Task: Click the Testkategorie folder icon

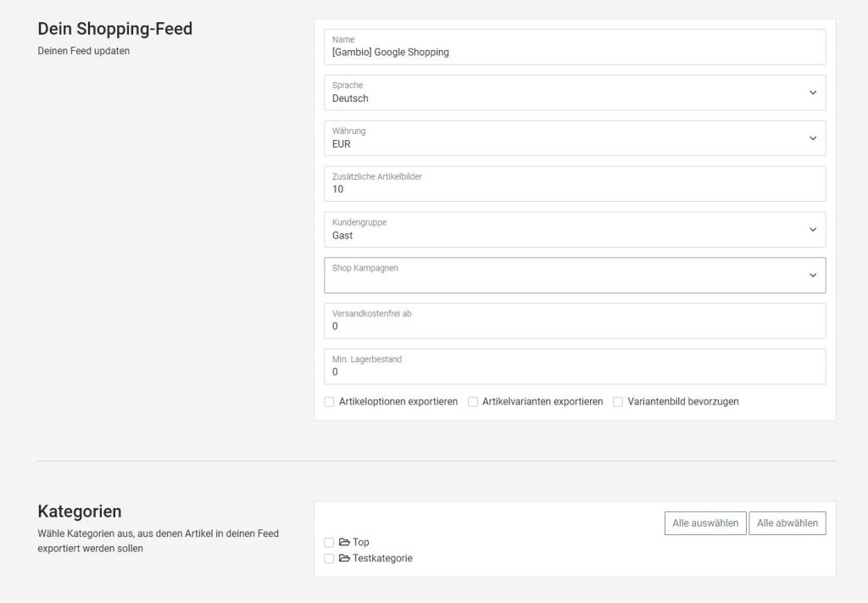Action: [x=344, y=558]
